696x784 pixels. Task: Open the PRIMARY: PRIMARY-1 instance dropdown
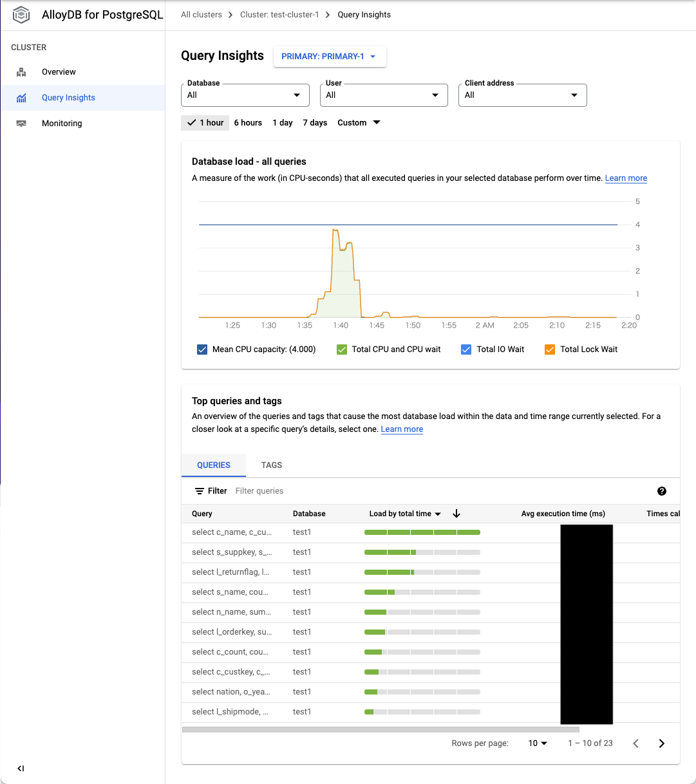[x=330, y=57]
